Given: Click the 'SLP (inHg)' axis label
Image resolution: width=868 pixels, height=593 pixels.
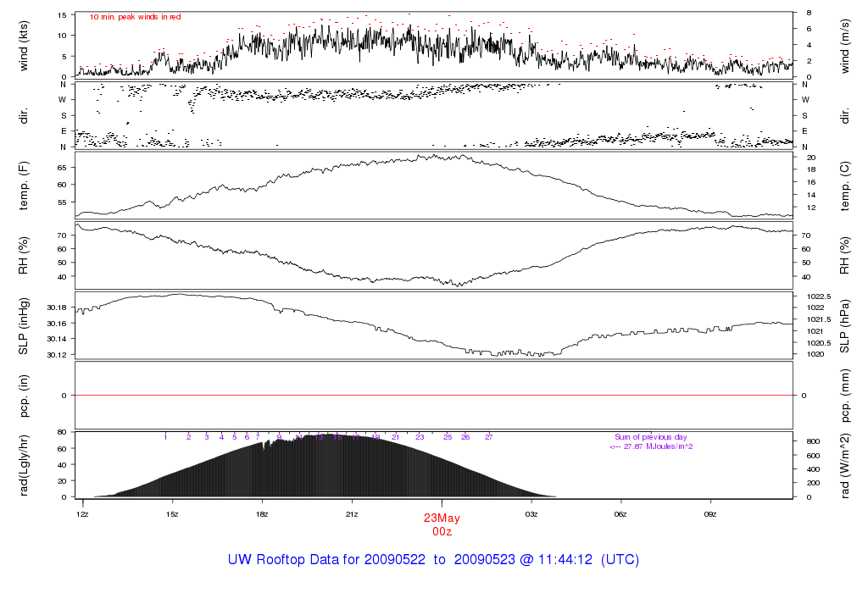Looking at the screenshot, I should pyautogui.click(x=24, y=326).
